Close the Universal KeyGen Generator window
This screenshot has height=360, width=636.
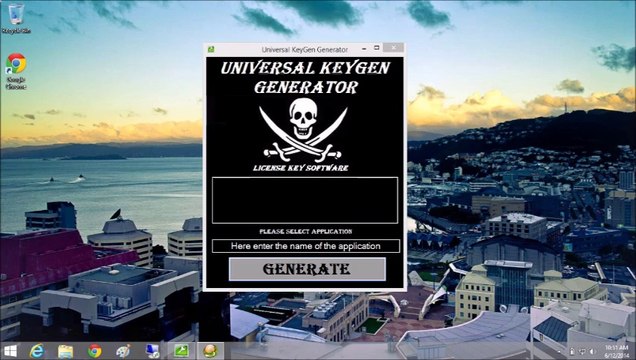(x=393, y=48)
